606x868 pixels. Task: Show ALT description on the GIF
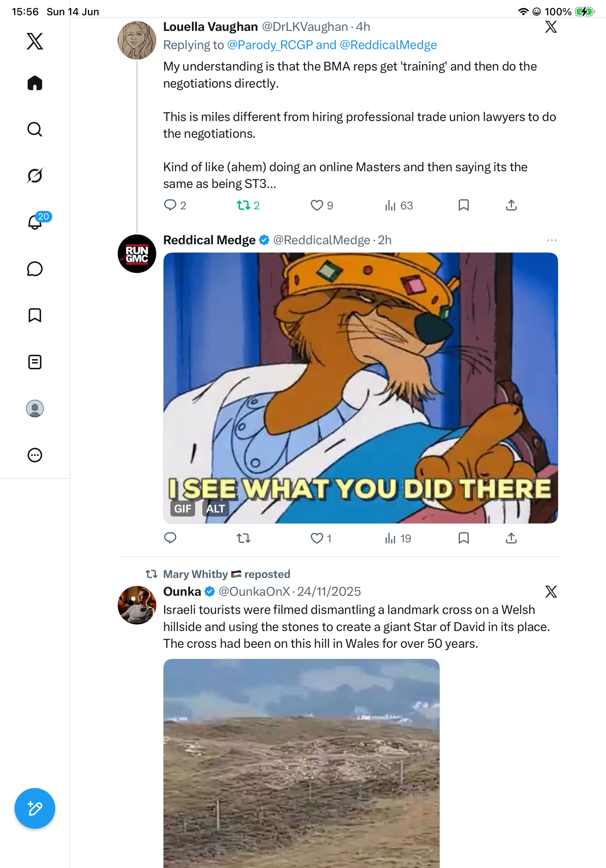tap(216, 509)
